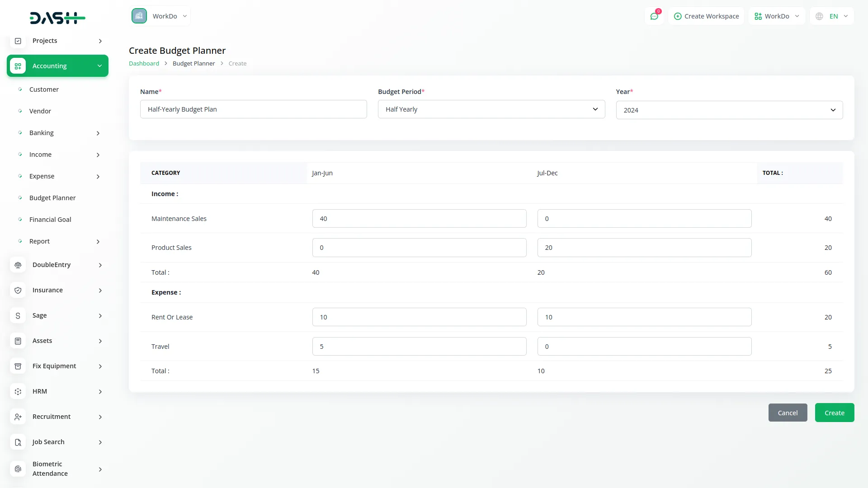Image resolution: width=868 pixels, height=488 pixels.
Task: Open the EN language dropdown
Action: 833,16
